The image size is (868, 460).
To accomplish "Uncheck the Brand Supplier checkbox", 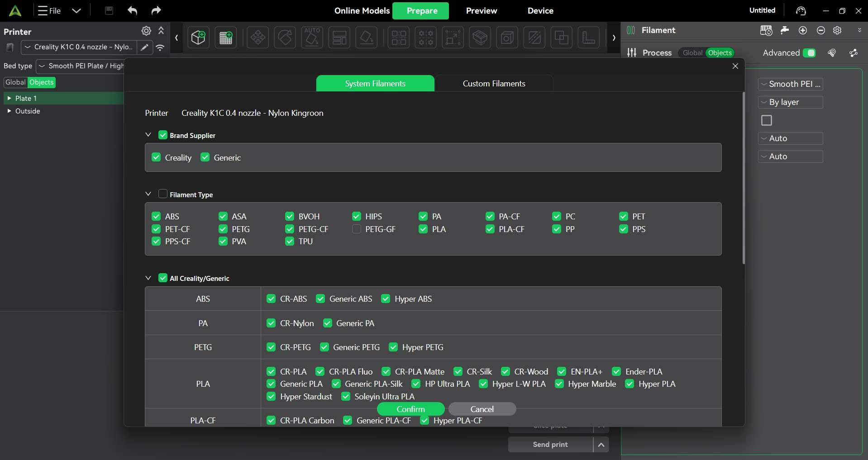I will pyautogui.click(x=163, y=135).
